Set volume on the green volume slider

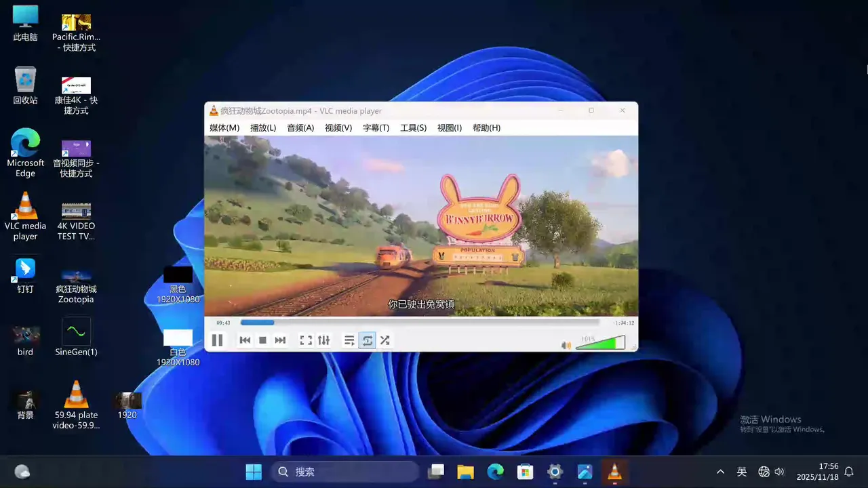click(600, 343)
